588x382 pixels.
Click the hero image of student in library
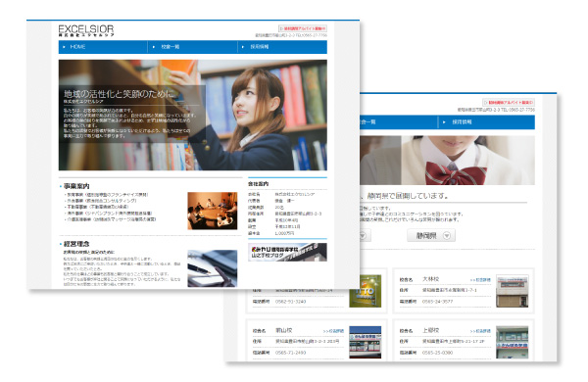pos(193,115)
